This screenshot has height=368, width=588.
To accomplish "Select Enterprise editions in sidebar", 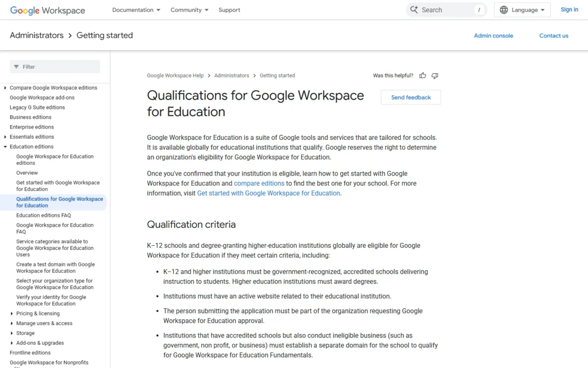I will tap(32, 127).
